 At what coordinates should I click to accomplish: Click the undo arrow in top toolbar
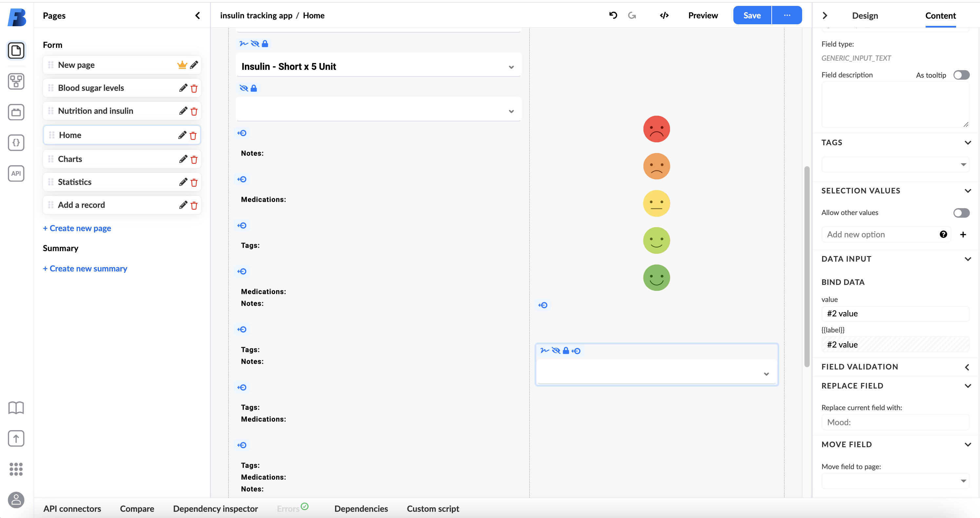click(x=613, y=15)
